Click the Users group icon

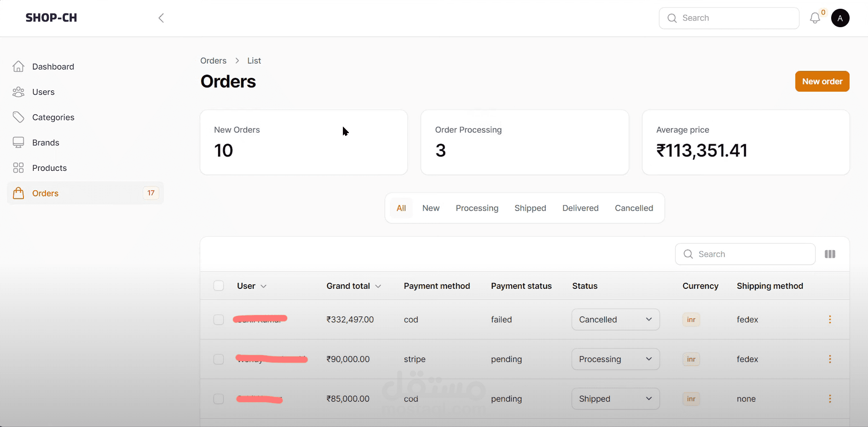coord(18,92)
